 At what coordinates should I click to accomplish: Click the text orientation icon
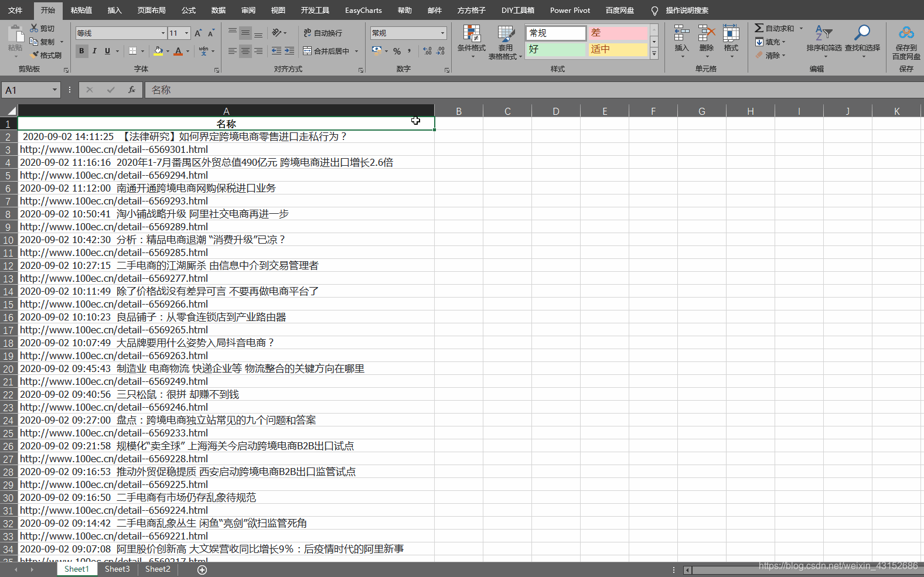277,32
